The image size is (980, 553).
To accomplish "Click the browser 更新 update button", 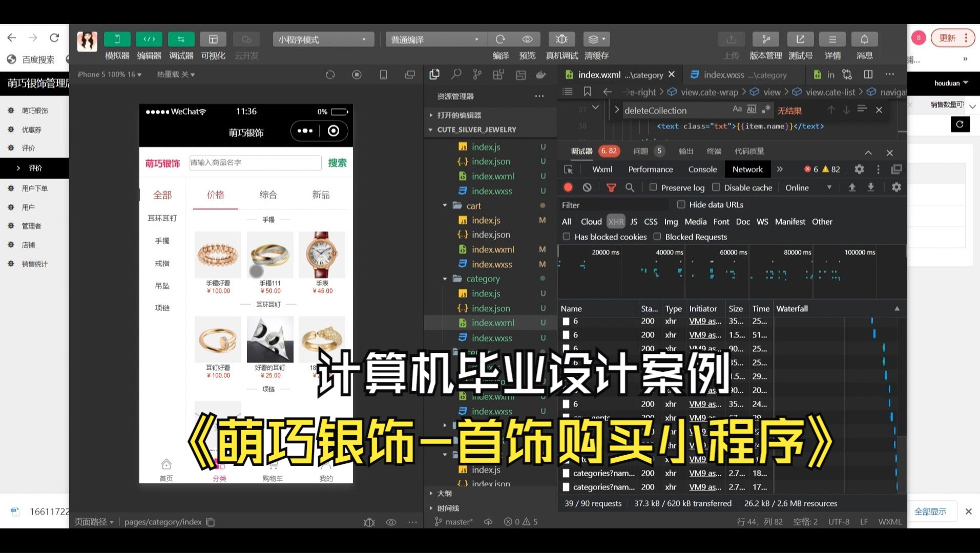I will click(x=953, y=38).
